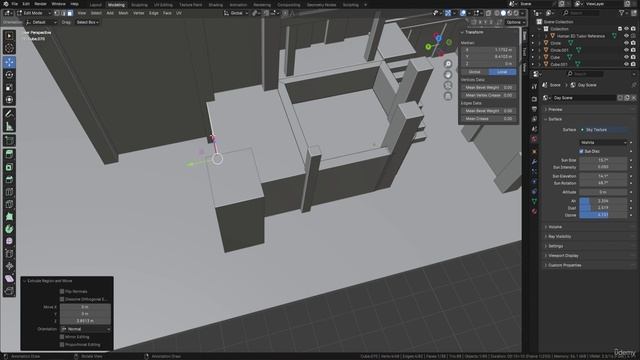Open the Select Box drag dropdown
Image resolution: width=640 pixels, height=360 pixels.
[87, 22]
